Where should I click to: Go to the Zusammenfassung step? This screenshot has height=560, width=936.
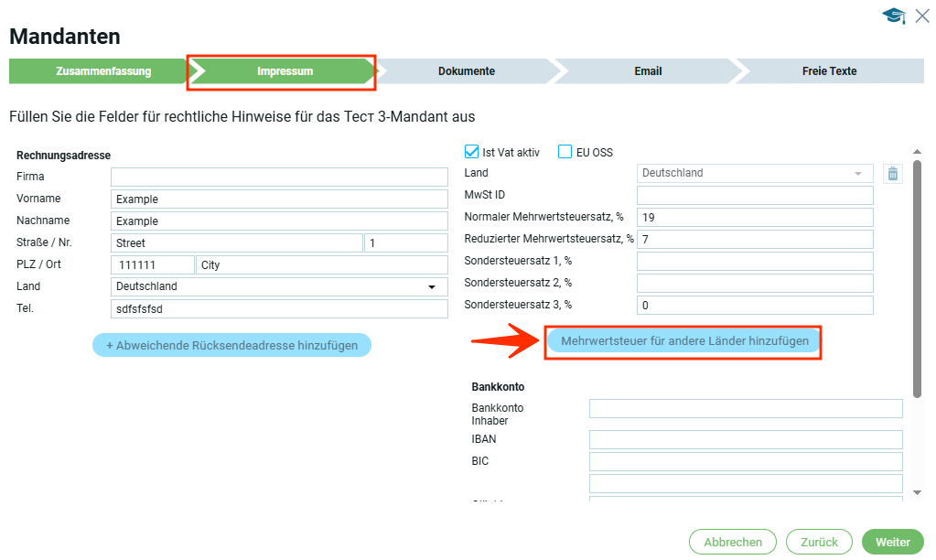(x=102, y=71)
